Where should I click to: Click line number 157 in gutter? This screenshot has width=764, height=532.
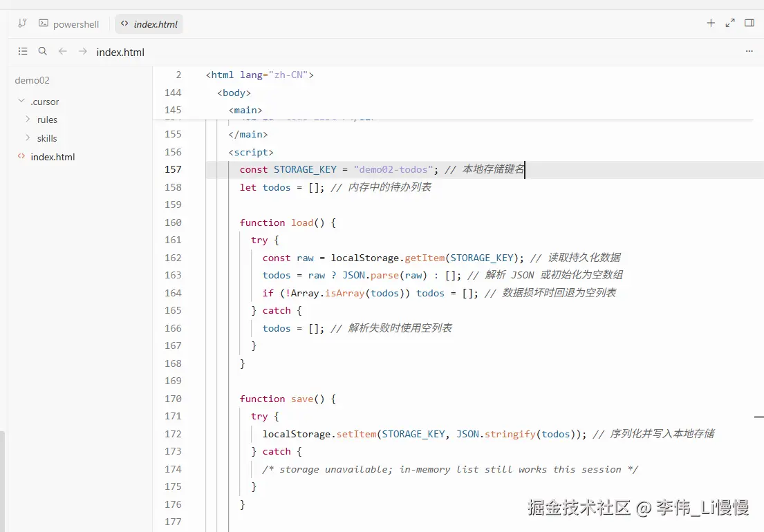[x=173, y=169]
